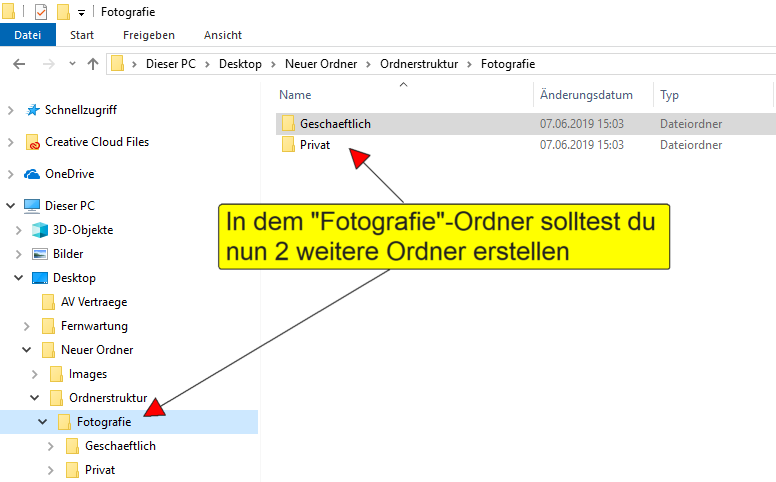Click the Dateiordner type of the Privat row
The height and width of the screenshot is (482, 776).
tap(691, 145)
